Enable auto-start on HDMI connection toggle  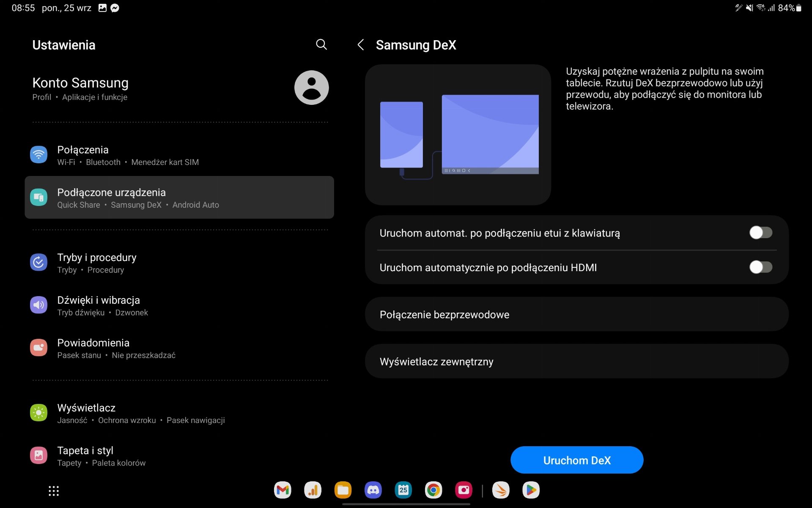coord(760,267)
